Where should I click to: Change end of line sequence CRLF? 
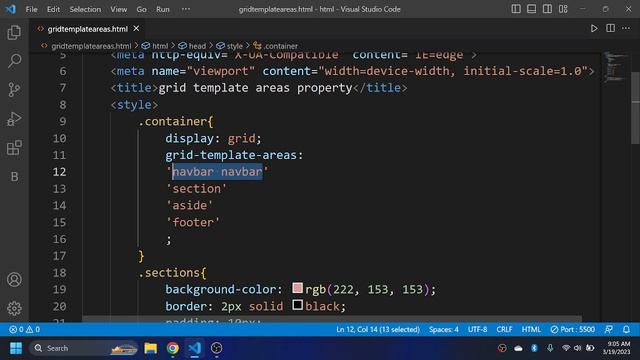click(x=504, y=329)
